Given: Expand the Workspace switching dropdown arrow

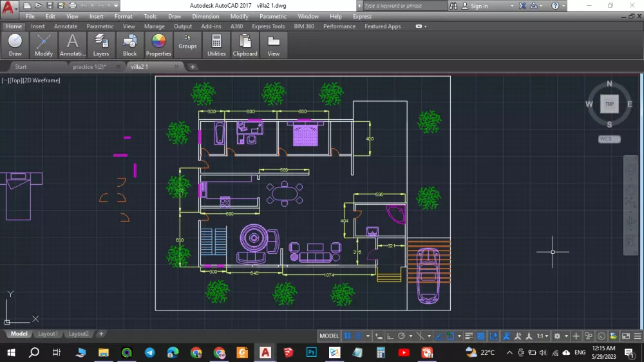Looking at the screenshot, I should tap(566, 336).
